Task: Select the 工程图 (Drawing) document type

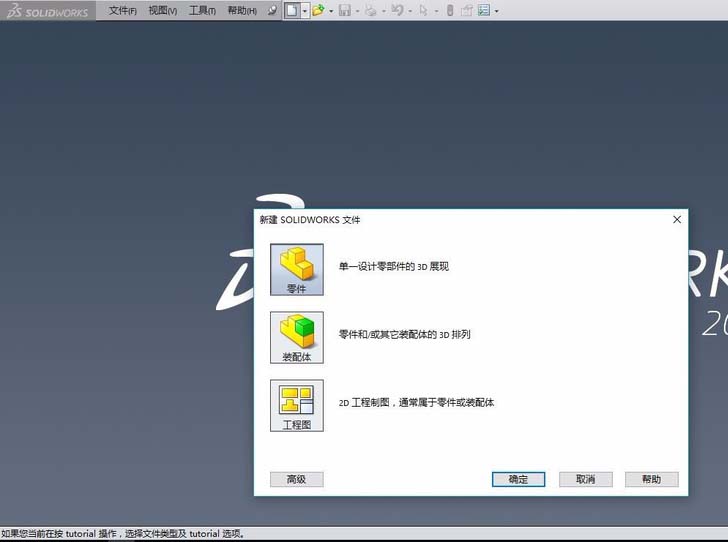Action: tap(297, 405)
